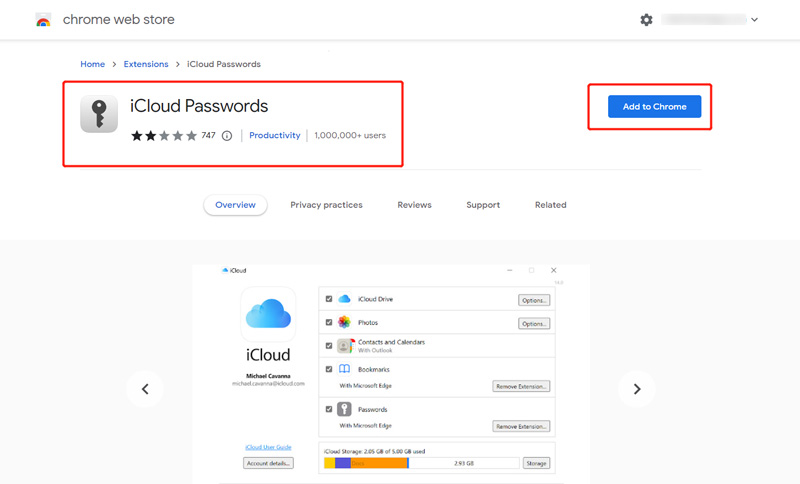
Task: Click the Passwords key icon in iCloud list
Action: 344,409
